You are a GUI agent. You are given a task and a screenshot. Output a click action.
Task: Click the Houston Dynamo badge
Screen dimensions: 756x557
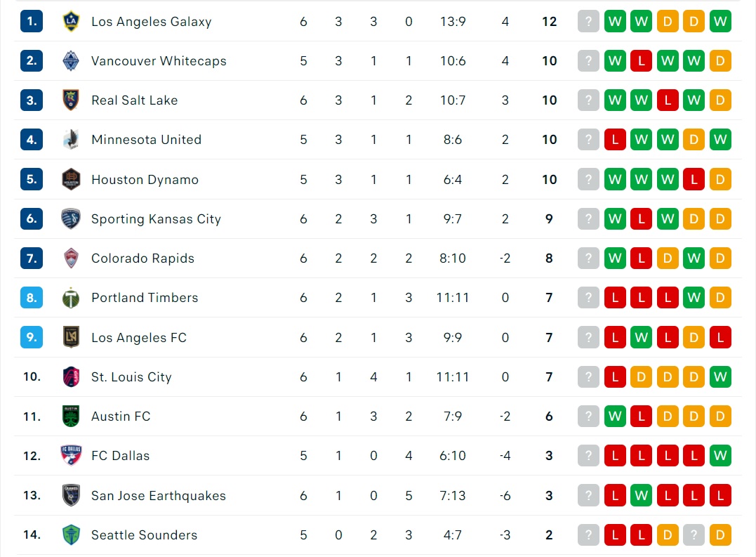click(71, 179)
